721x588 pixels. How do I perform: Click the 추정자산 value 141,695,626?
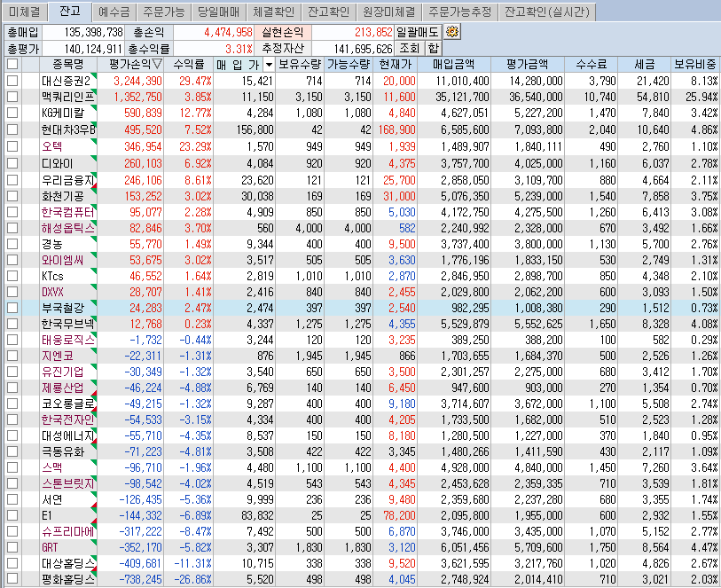[363, 49]
